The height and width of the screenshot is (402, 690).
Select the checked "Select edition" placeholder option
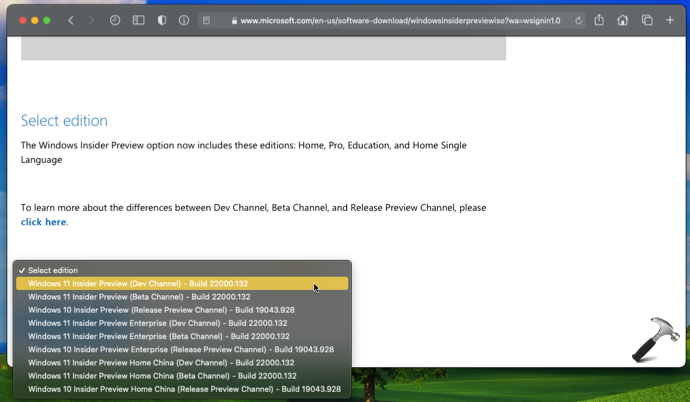[52, 270]
